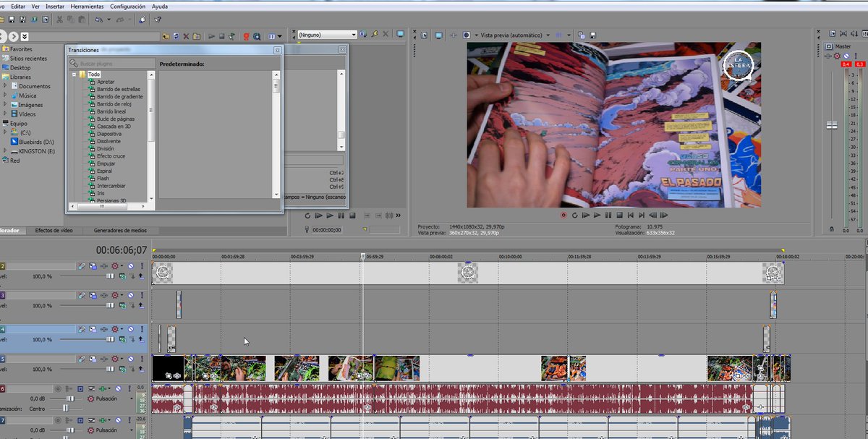
Task: Mute audio track 6
Action: pyautogui.click(x=118, y=389)
